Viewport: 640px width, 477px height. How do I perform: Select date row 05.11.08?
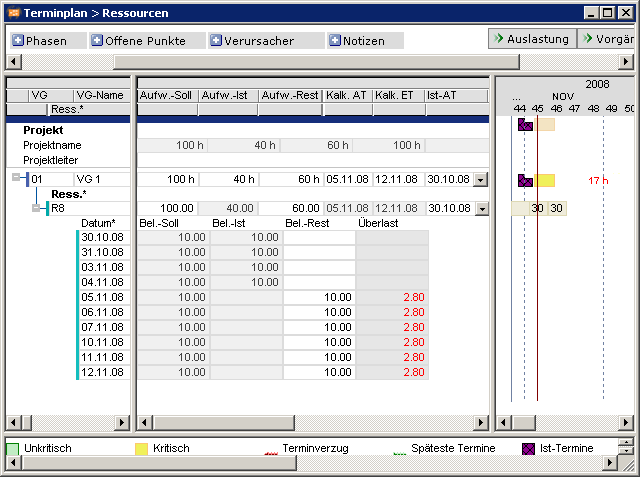(104, 297)
